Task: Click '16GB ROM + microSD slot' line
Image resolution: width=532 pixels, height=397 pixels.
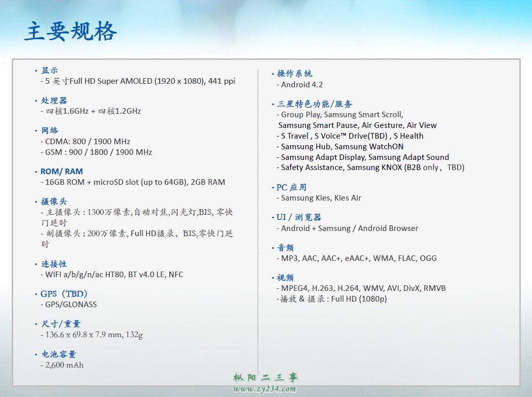Action: (x=133, y=182)
